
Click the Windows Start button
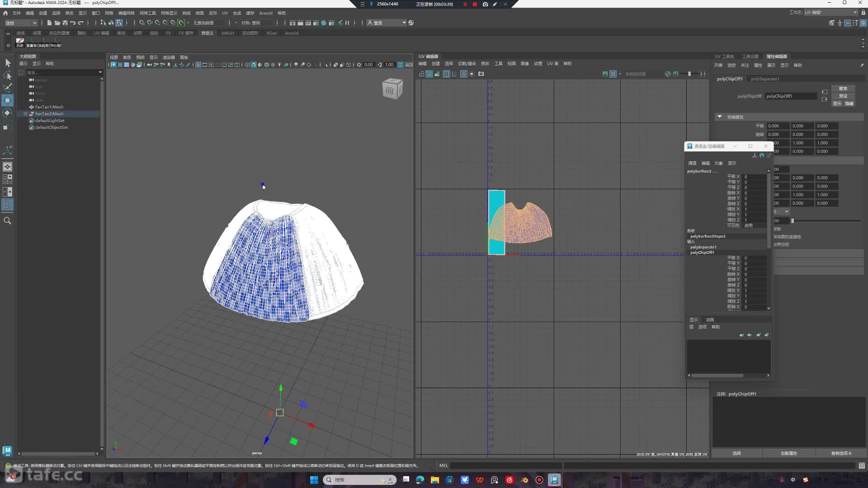[x=314, y=480]
